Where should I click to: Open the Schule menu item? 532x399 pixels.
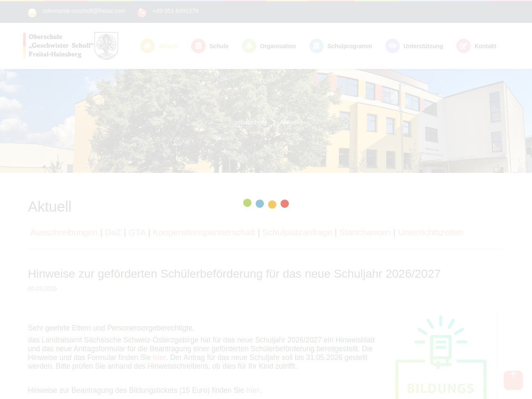tap(219, 46)
